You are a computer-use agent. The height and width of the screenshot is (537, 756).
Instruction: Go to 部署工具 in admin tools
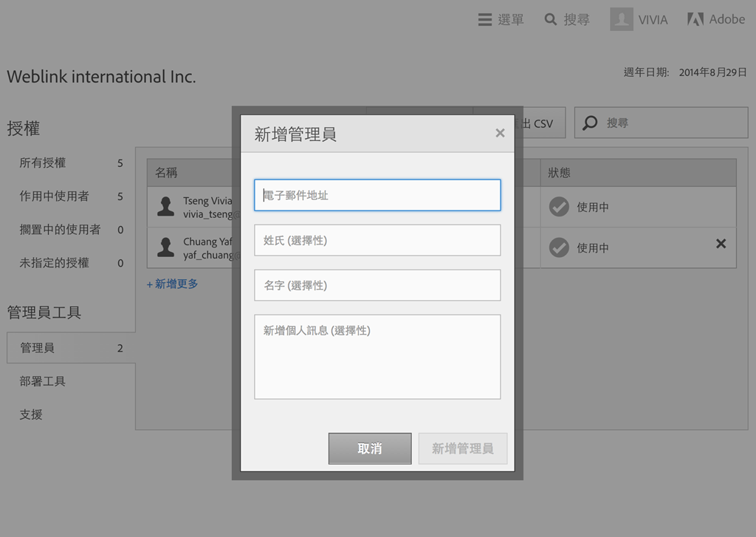[x=43, y=381]
